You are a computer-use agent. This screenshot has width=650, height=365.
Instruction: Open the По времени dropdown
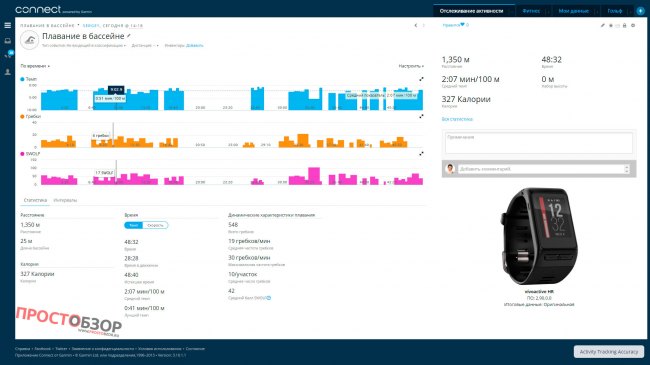click(35, 66)
